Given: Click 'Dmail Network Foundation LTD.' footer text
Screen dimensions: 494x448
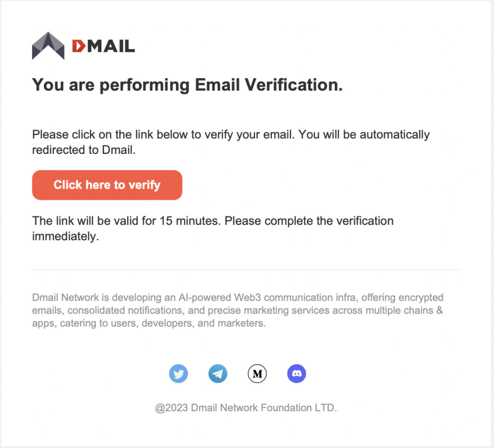Looking at the screenshot, I should (x=264, y=408).
